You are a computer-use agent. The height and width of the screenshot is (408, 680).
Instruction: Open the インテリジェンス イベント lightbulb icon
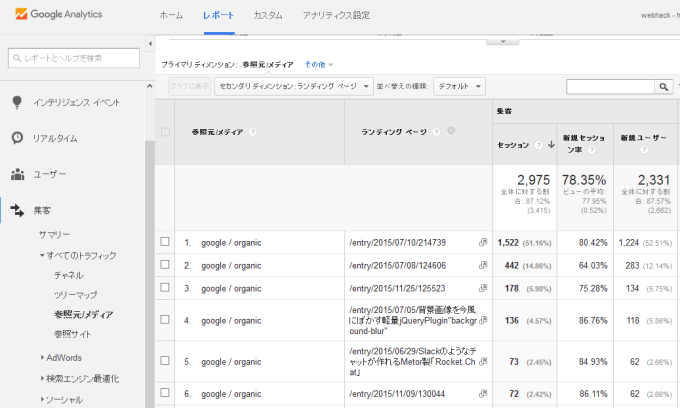[17, 102]
